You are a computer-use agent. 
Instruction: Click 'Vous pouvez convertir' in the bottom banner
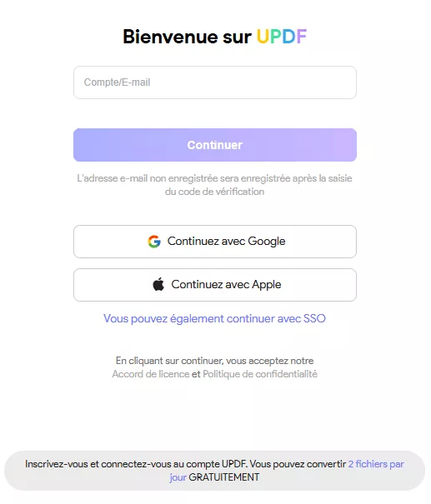coord(298,464)
